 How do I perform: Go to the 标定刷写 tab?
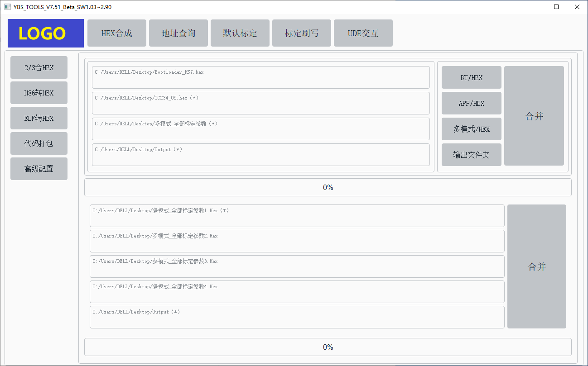click(x=302, y=33)
